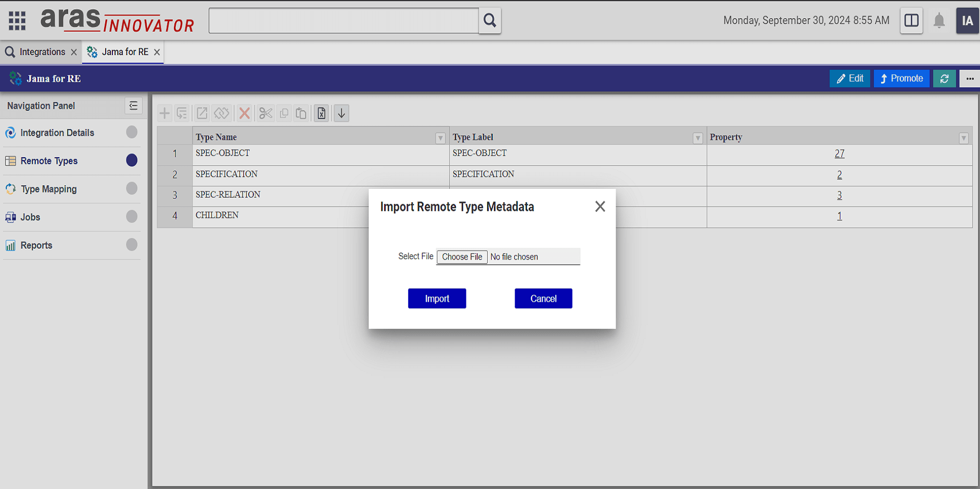Open the property count link 27
This screenshot has width=980, height=489.
839,153
